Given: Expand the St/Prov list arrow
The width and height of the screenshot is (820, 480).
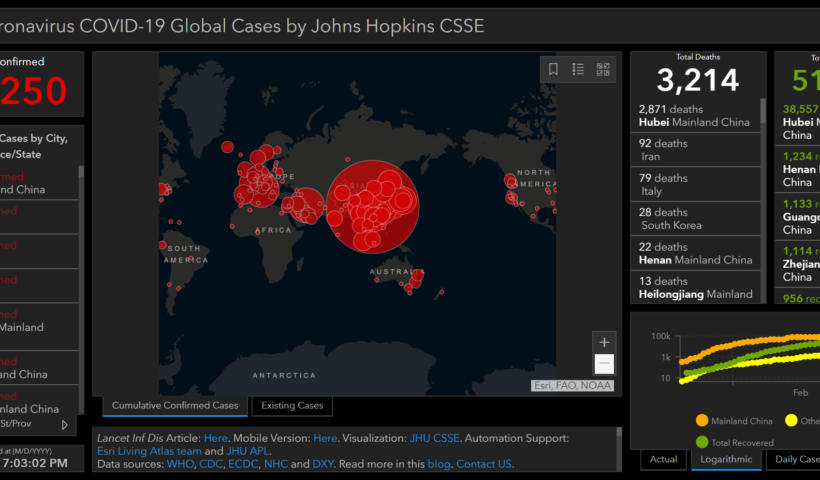Looking at the screenshot, I should point(66,425).
